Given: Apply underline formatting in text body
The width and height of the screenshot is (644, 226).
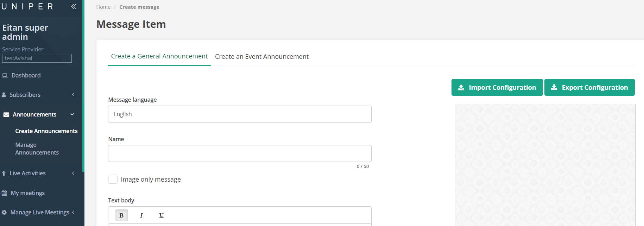Looking at the screenshot, I should pyautogui.click(x=162, y=215).
